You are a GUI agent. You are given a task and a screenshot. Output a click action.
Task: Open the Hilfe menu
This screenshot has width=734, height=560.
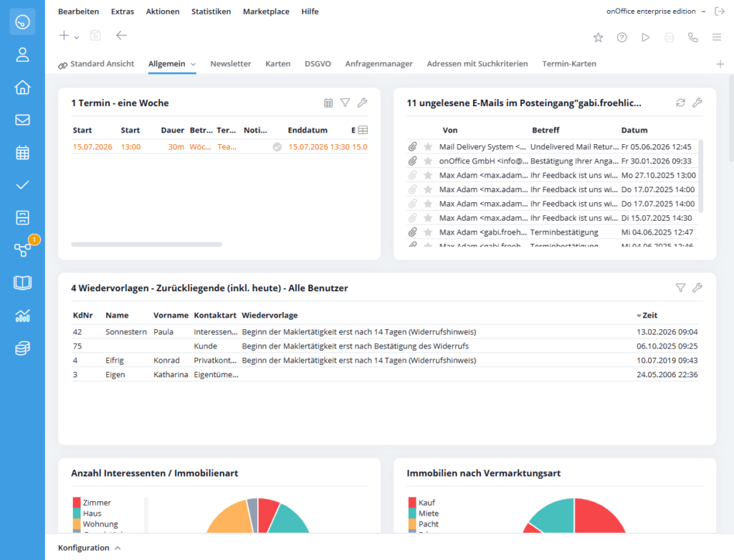click(x=310, y=11)
